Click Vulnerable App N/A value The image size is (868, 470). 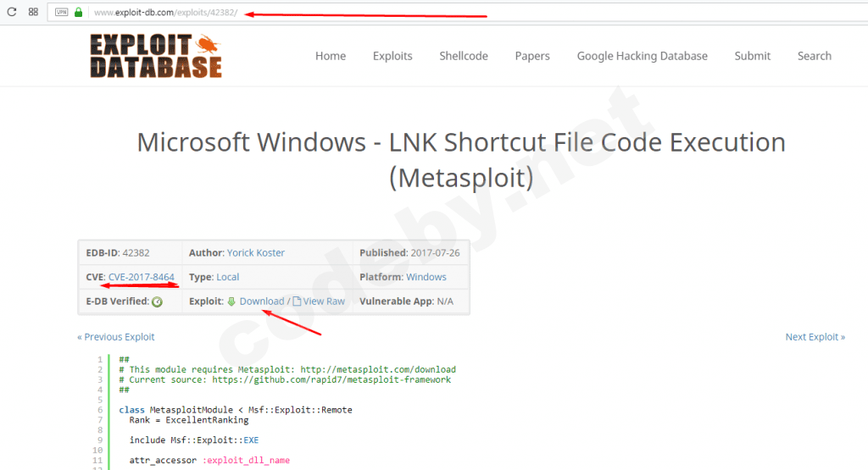(x=445, y=301)
